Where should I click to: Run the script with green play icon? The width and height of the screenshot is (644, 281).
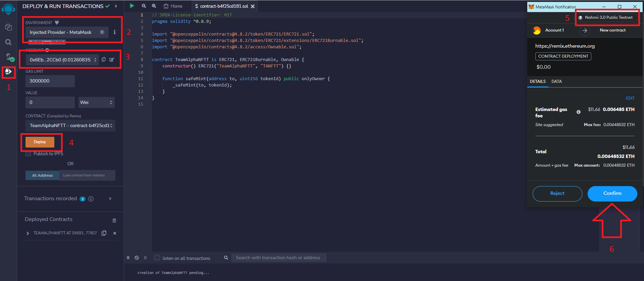[x=132, y=6]
